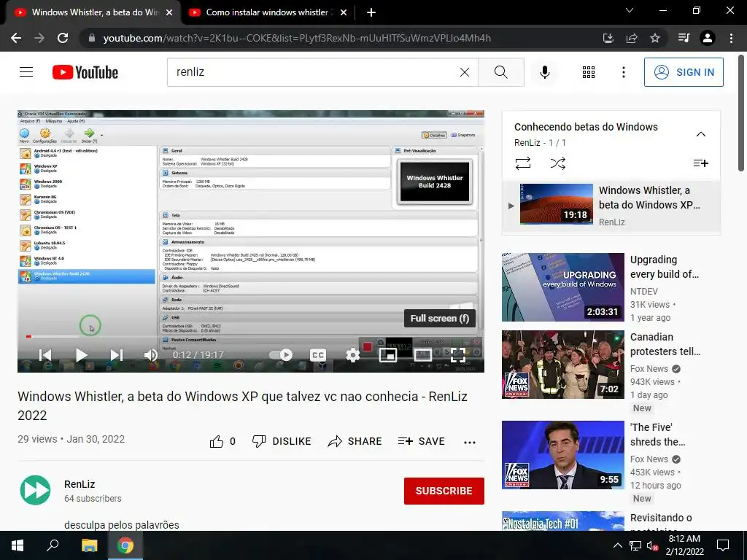Open 'The Five' shreds video thumbnail
This screenshot has height=560, width=747.
click(563, 455)
